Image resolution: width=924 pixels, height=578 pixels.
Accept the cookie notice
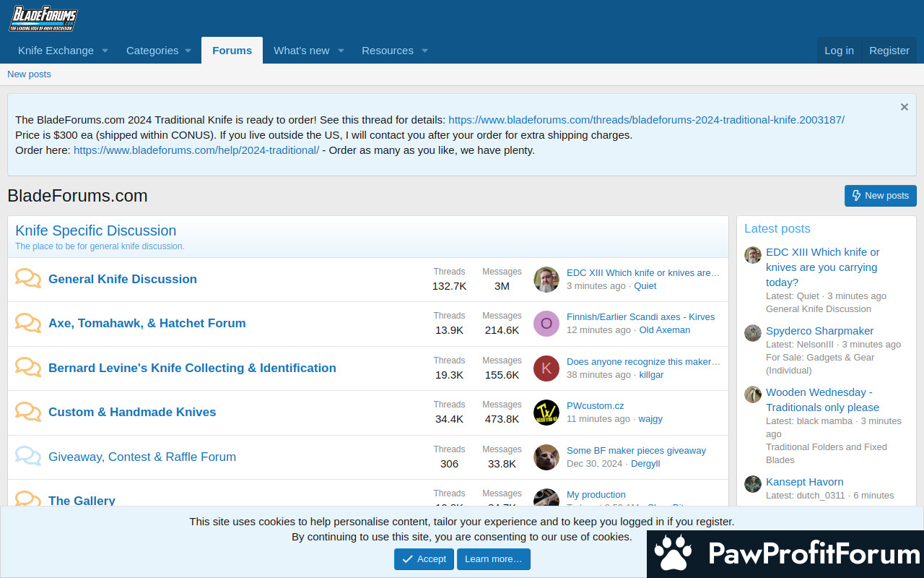[424, 559]
